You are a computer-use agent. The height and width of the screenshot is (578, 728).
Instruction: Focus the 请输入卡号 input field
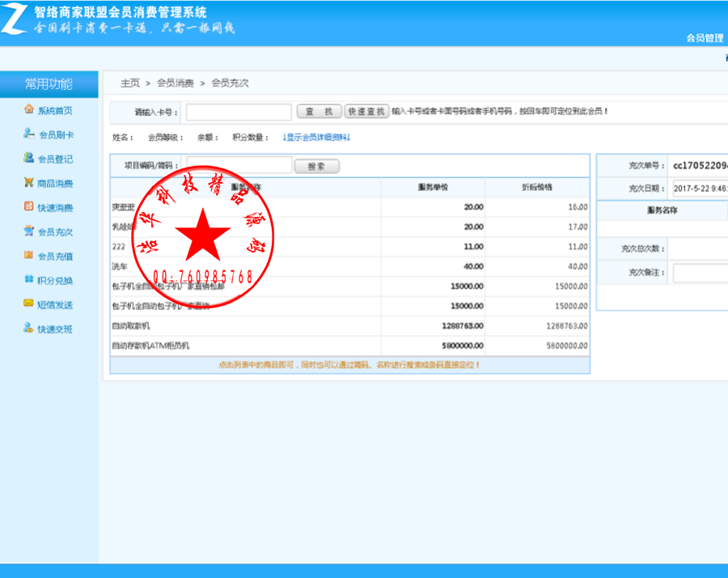pos(239,112)
